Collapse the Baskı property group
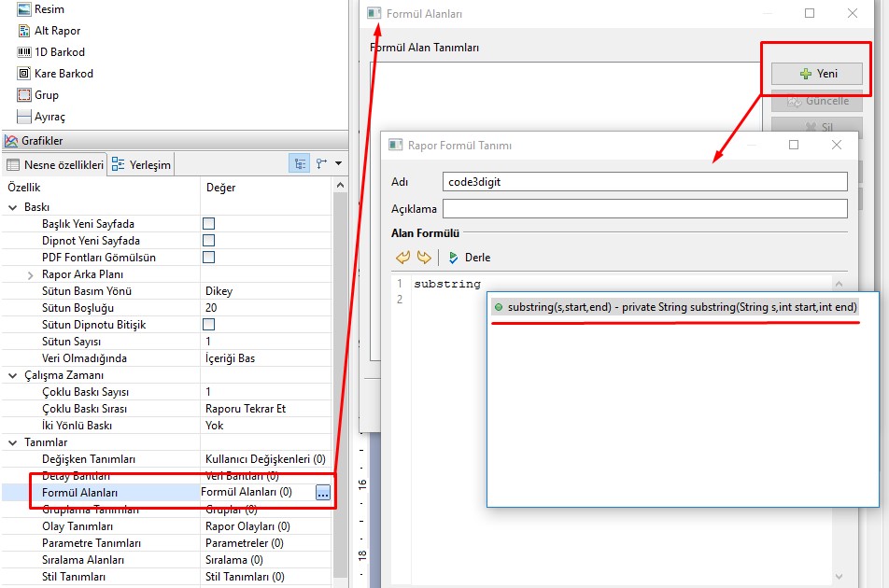The height and width of the screenshot is (588, 889). tap(12, 207)
